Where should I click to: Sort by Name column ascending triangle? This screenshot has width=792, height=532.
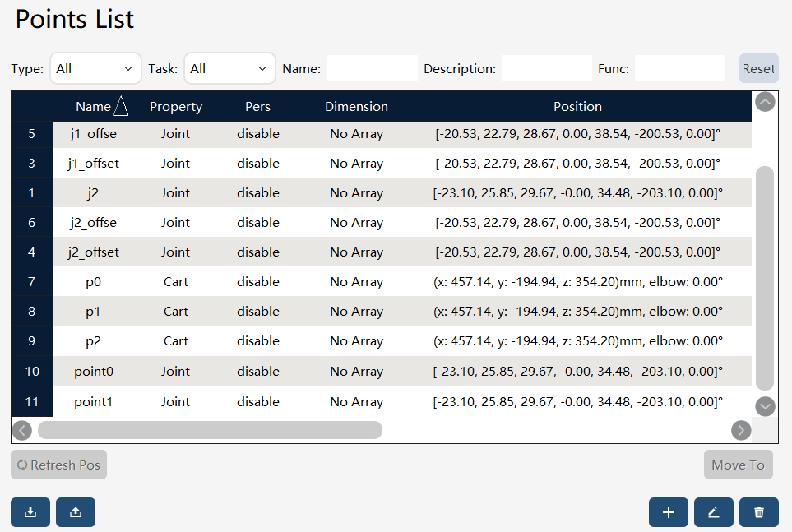(121, 106)
